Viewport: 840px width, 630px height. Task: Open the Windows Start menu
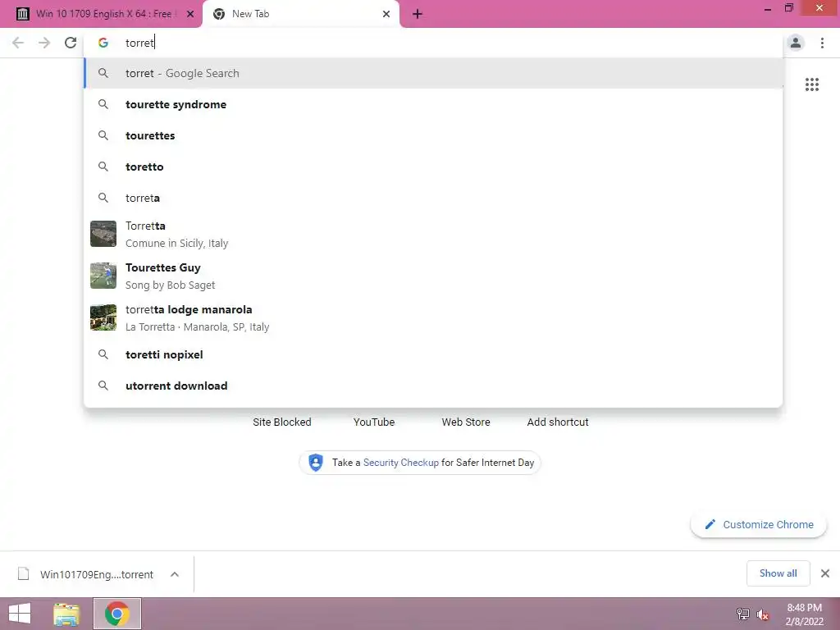(20, 614)
